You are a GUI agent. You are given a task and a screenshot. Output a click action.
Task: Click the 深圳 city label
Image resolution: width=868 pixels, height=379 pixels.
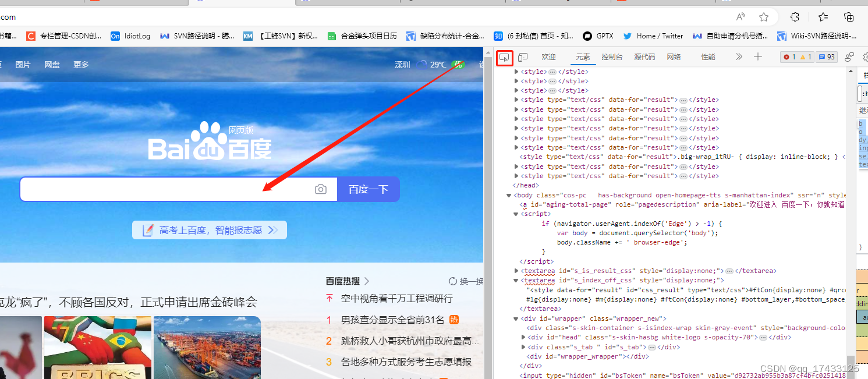point(402,65)
